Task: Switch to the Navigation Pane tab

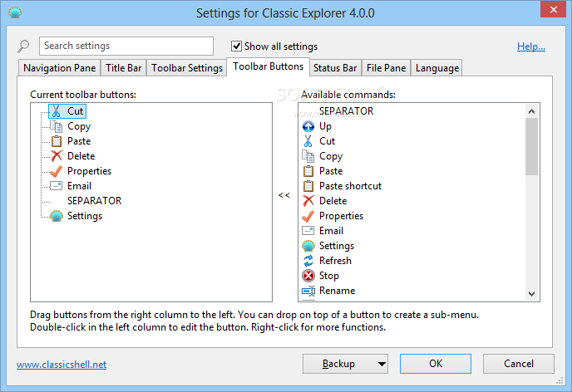Action: (x=59, y=68)
